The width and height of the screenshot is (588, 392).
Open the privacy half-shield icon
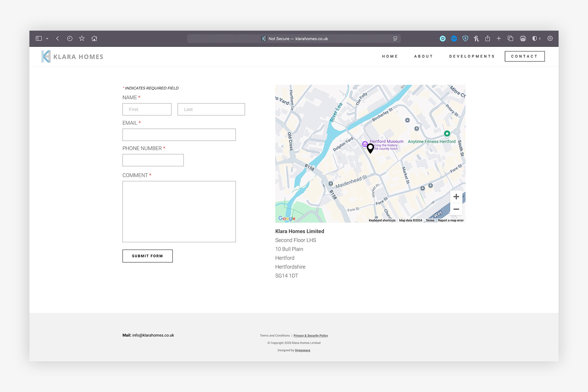click(534, 39)
